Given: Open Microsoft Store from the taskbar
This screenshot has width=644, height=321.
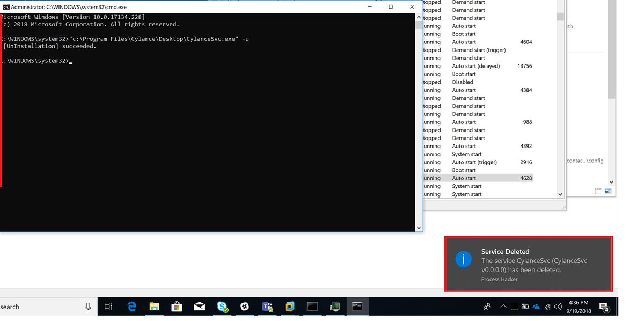Looking at the screenshot, I should tap(177, 307).
